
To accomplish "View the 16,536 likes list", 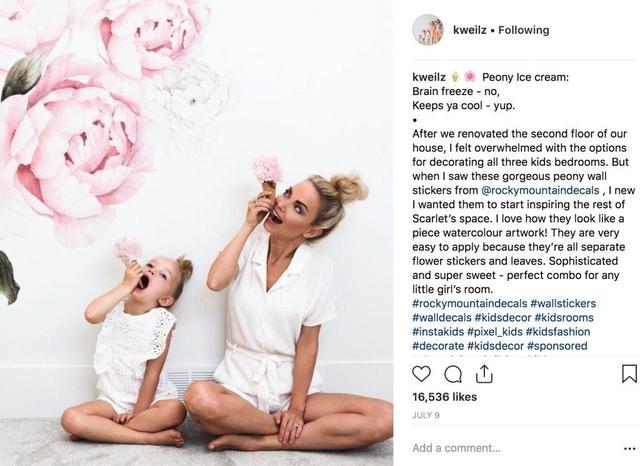I will tap(444, 397).
